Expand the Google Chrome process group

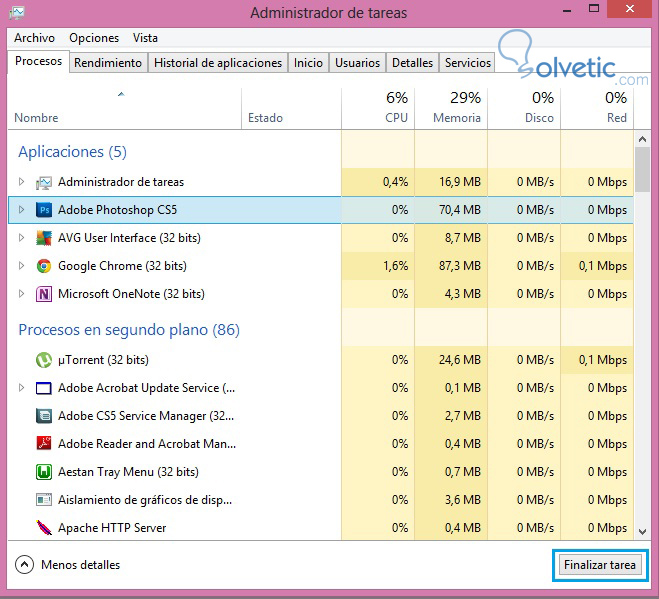[x=22, y=266]
